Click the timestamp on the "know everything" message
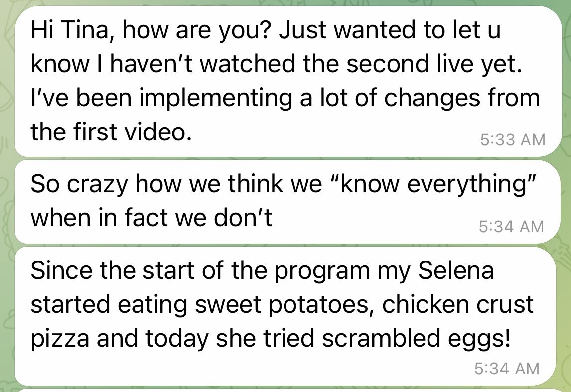 click(511, 227)
